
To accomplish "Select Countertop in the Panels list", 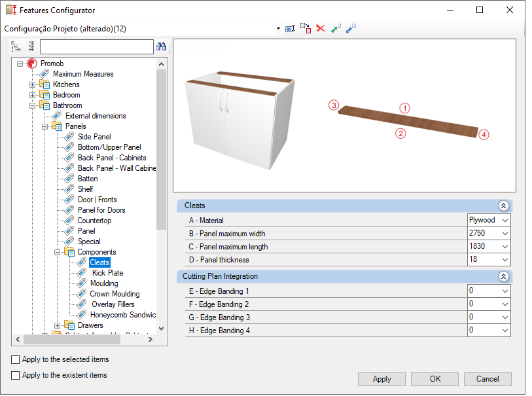I will pyautogui.click(x=94, y=221).
